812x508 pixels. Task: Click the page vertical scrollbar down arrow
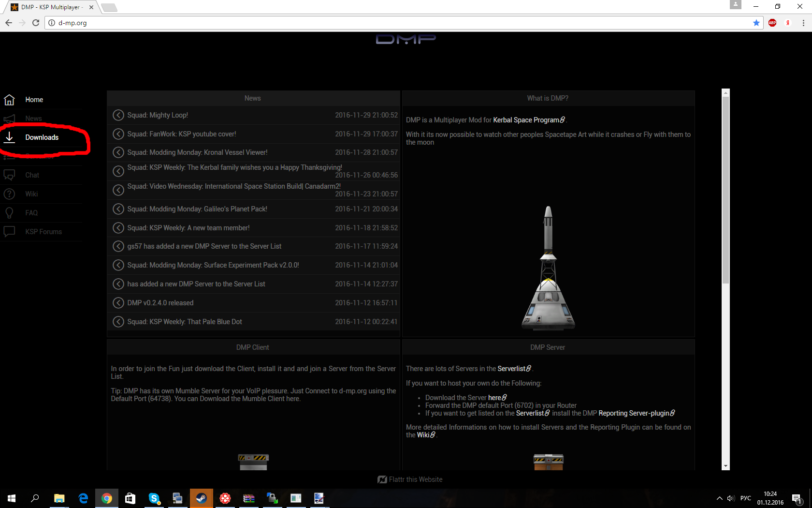725,466
